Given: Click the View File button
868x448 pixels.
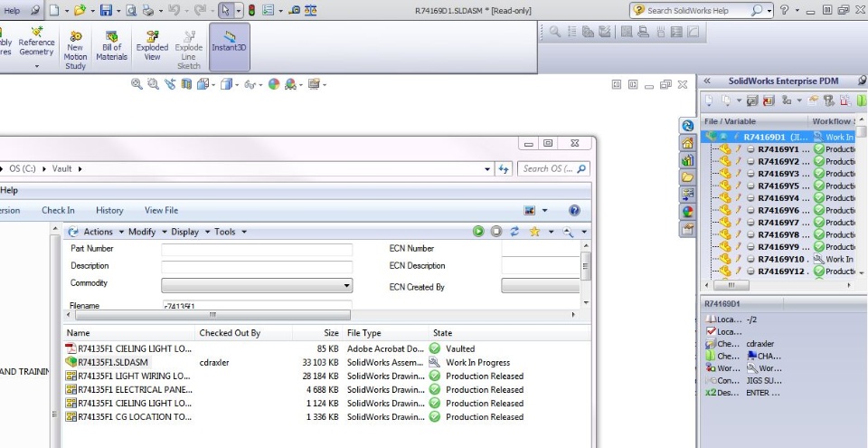Looking at the screenshot, I should coord(161,210).
